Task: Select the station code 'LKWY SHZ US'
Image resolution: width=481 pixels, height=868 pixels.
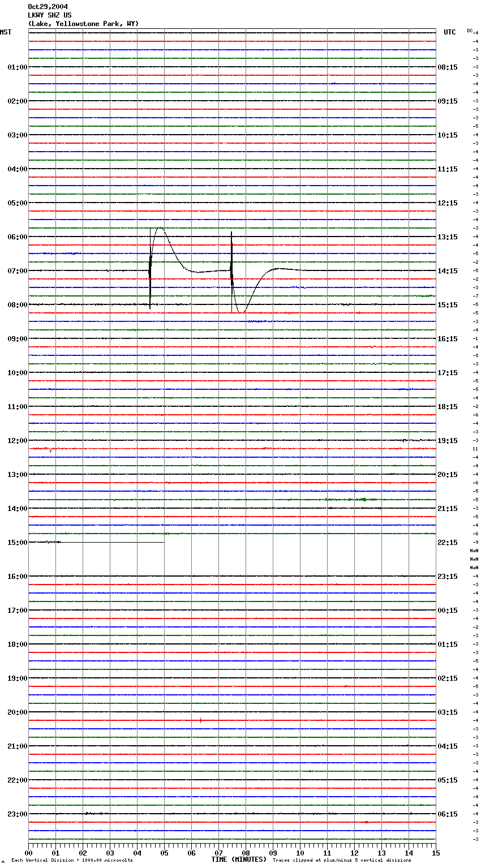Action: pyautogui.click(x=50, y=15)
